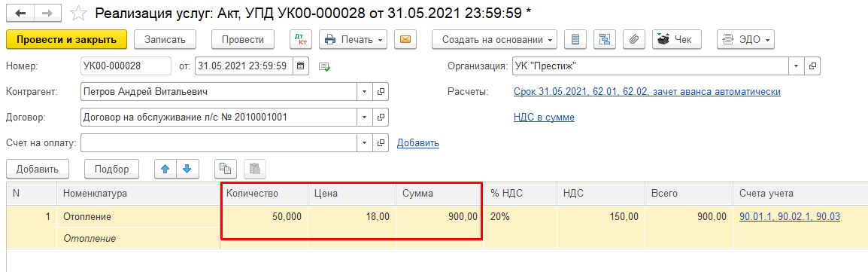Print receipt with Чек button
The image size is (868, 272).
coord(676,39)
